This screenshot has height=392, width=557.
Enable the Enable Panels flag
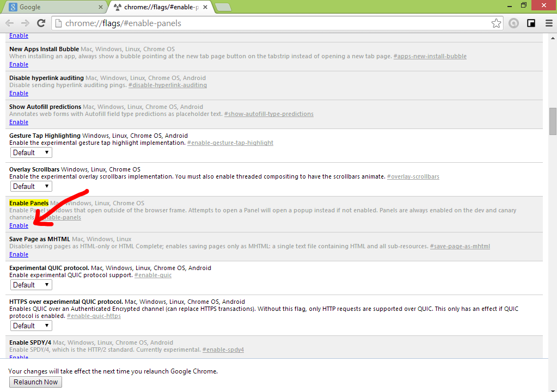(19, 225)
